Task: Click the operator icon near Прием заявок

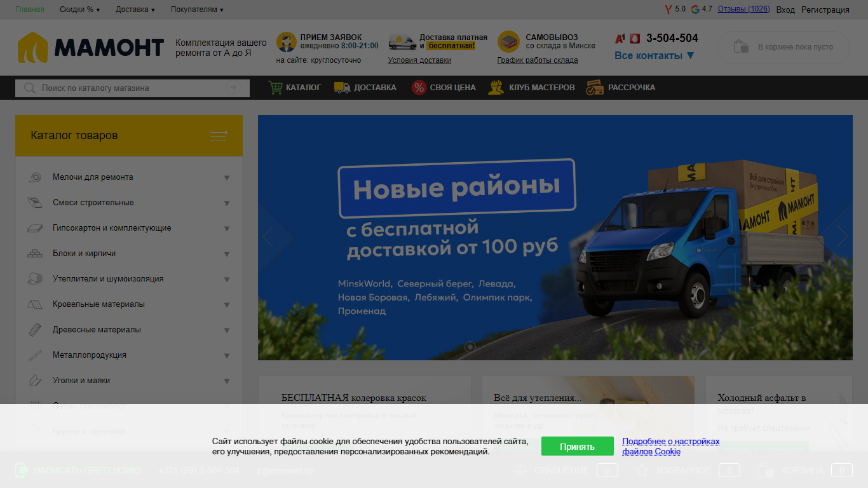Action: pos(287,42)
